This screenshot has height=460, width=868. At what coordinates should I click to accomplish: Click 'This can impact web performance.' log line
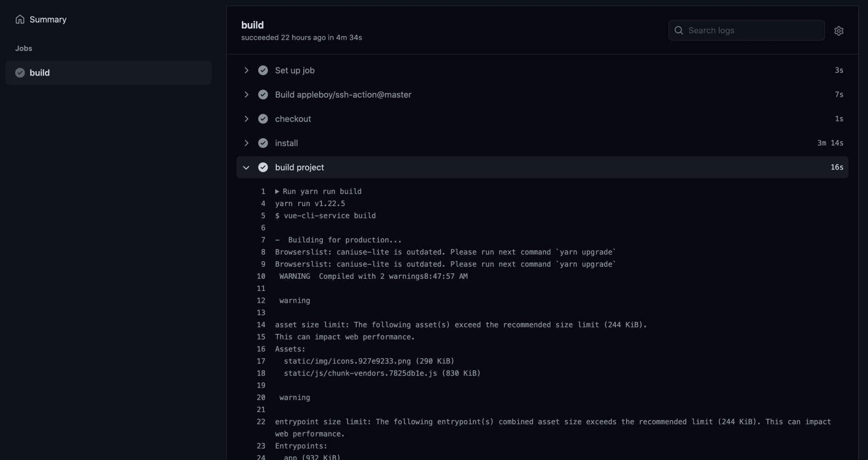(x=345, y=337)
